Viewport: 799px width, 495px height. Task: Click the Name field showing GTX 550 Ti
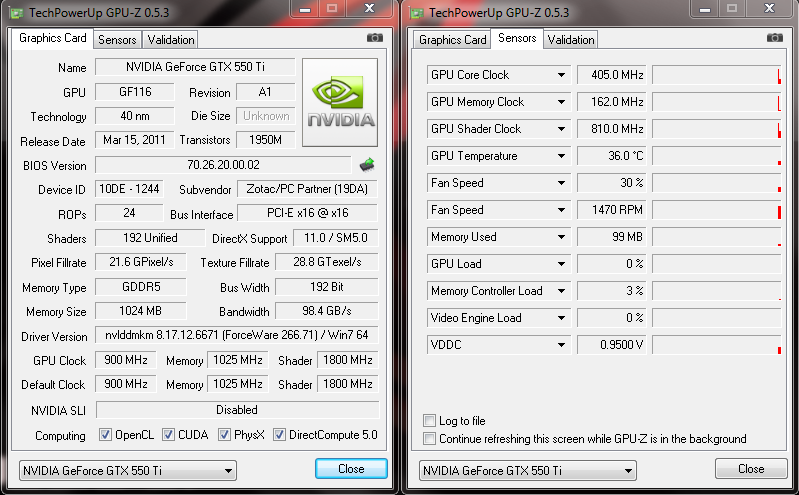(x=195, y=67)
